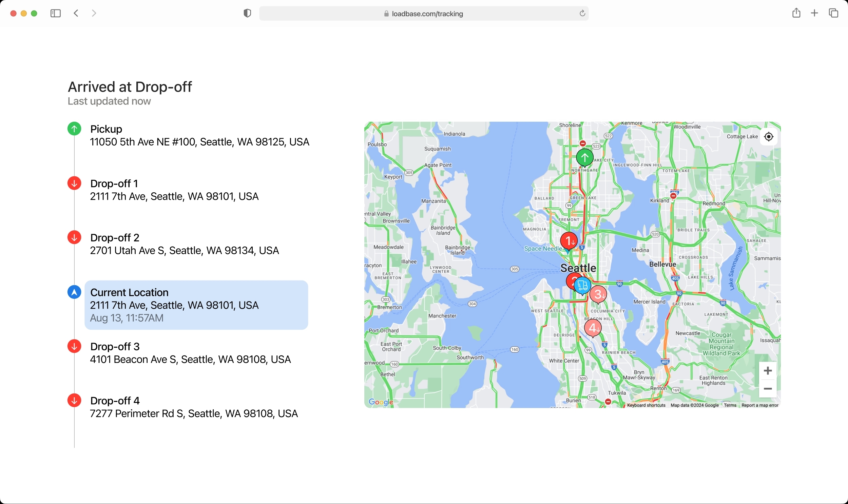The image size is (848, 504).
Task: Select map marker number 4
Action: [593, 328]
